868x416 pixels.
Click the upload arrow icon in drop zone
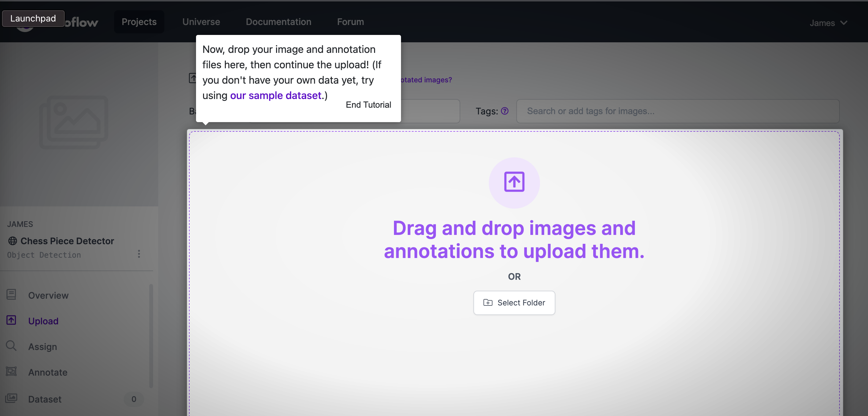coord(514,182)
